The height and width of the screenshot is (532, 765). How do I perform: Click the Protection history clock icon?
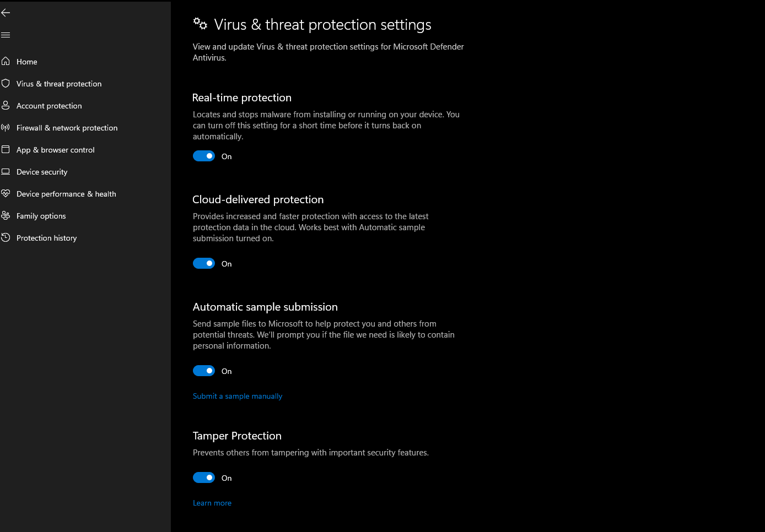click(6, 237)
